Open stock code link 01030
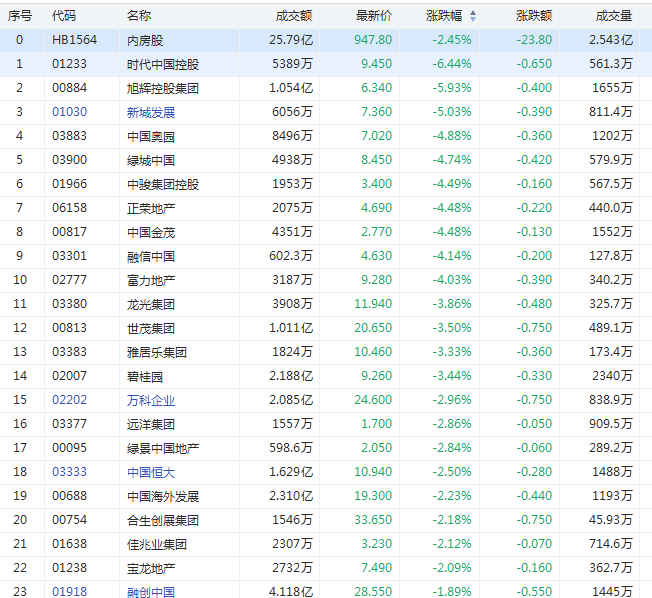This screenshot has width=652, height=598. pyautogui.click(x=69, y=112)
